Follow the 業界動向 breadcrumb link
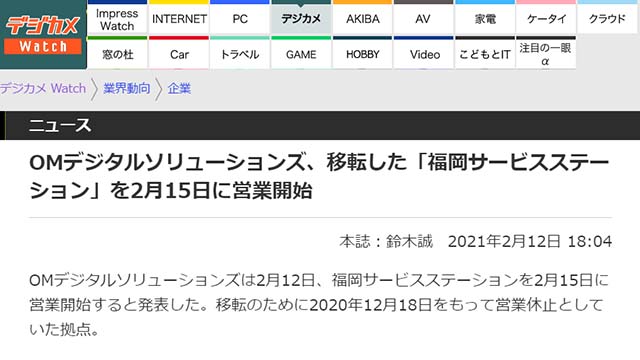 tap(127, 88)
